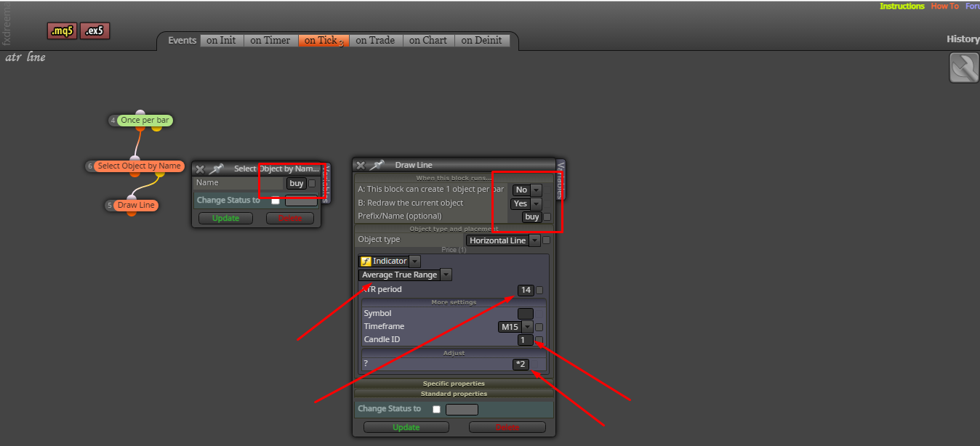Click the Symbol input field
The height and width of the screenshot is (446, 980).
[x=525, y=314]
